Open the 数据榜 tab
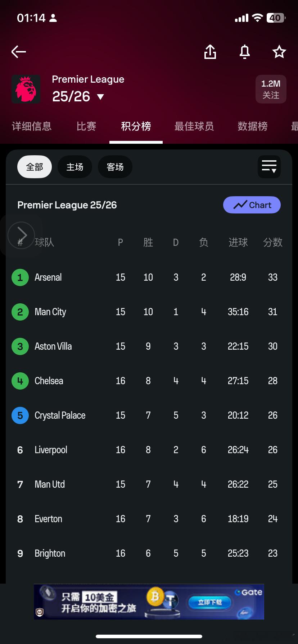This screenshot has width=298, height=644. pyautogui.click(x=253, y=126)
